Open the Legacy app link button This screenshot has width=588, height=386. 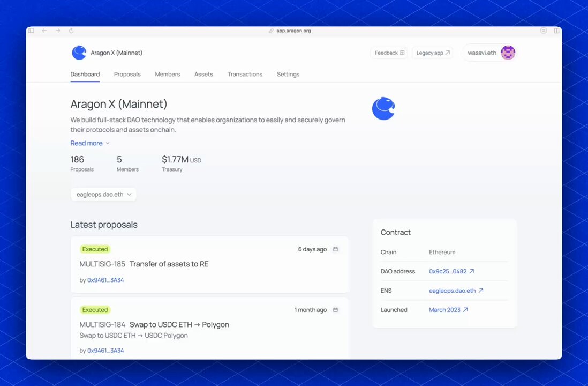pos(432,53)
